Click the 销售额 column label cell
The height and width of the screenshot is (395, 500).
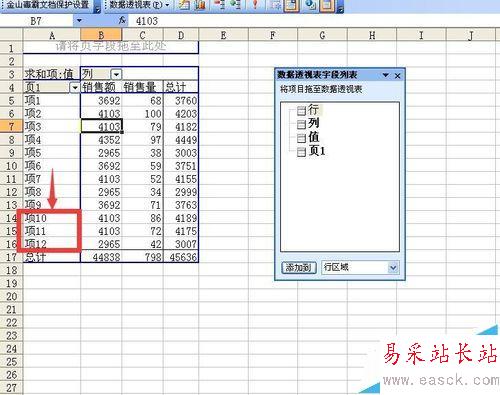click(101, 87)
